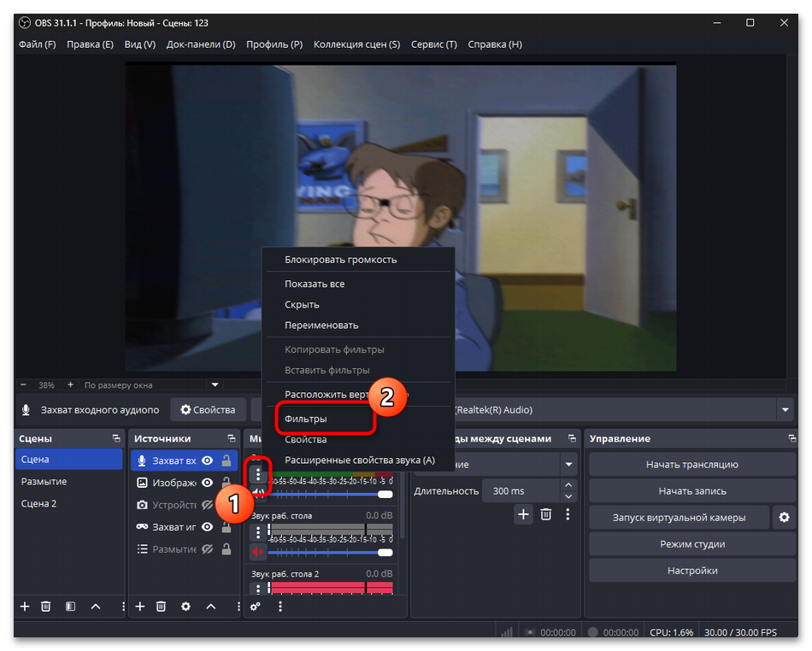Open virtual camera settings gear
The width and height of the screenshot is (812, 651).
[x=784, y=518]
